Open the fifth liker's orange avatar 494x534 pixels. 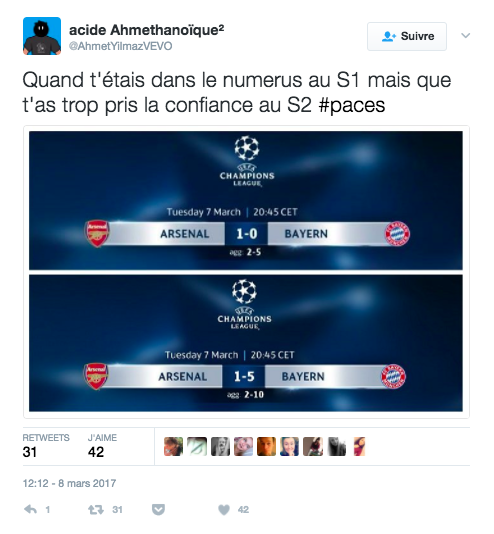pos(266,446)
